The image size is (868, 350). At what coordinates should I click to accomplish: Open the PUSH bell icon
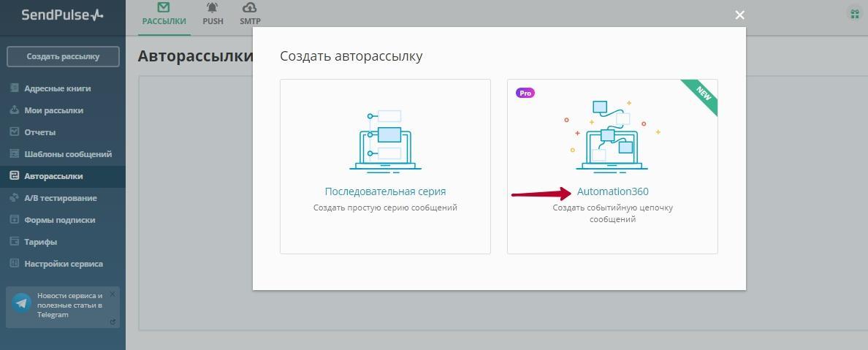pos(213,8)
